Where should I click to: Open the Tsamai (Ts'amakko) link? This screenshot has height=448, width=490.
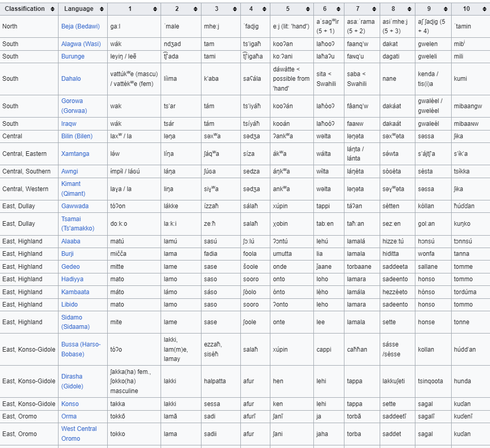(x=78, y=223)
